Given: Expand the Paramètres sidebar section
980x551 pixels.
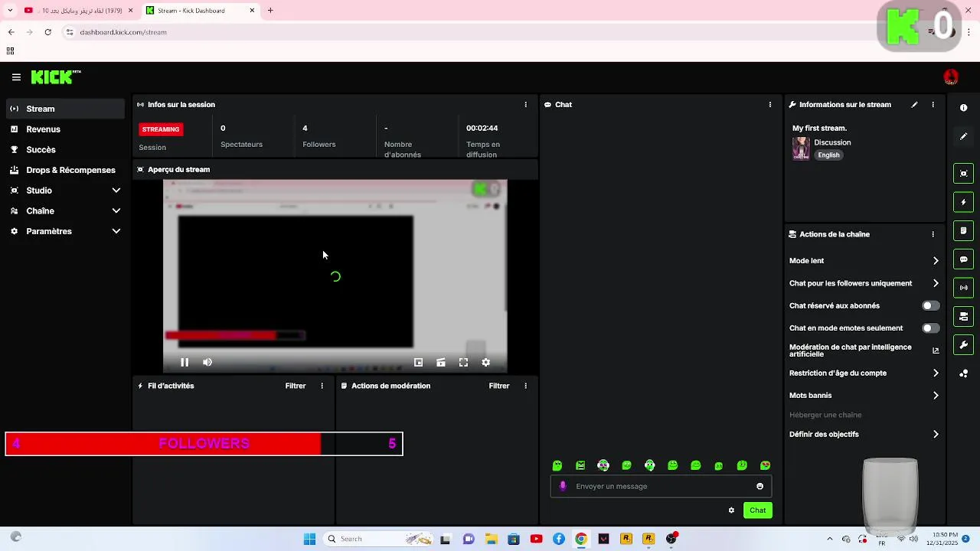Looking at the screenshot, I should pyautogui.click(x=116, y=231).
